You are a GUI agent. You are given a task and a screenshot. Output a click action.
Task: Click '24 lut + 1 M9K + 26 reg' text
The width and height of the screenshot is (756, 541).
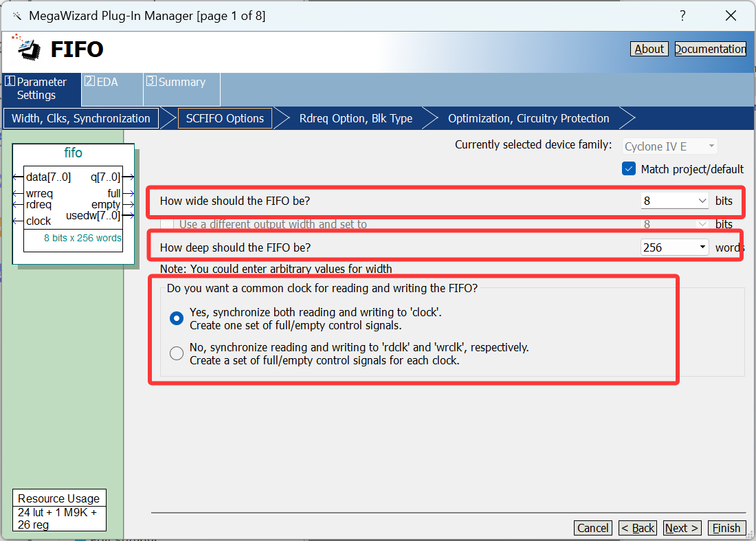(57, 518)
